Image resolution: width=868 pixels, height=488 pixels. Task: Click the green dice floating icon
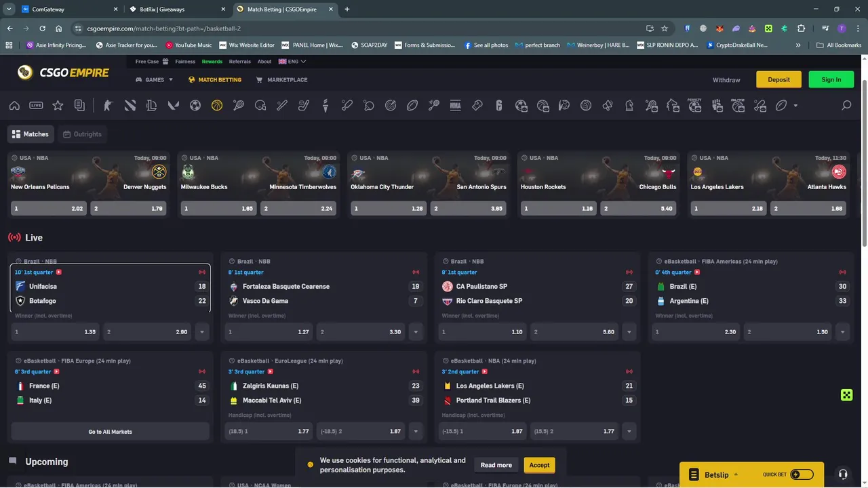click(846, 395)
